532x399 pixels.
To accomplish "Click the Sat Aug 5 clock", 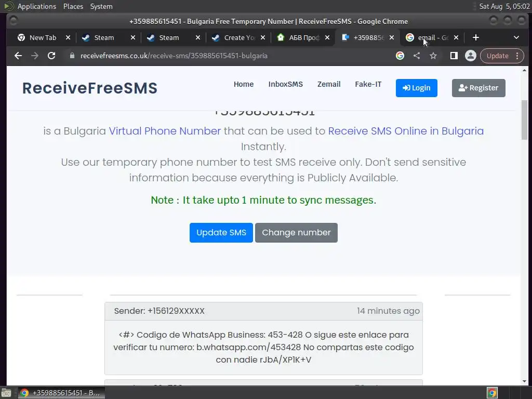I will click(x=504, y=6).
